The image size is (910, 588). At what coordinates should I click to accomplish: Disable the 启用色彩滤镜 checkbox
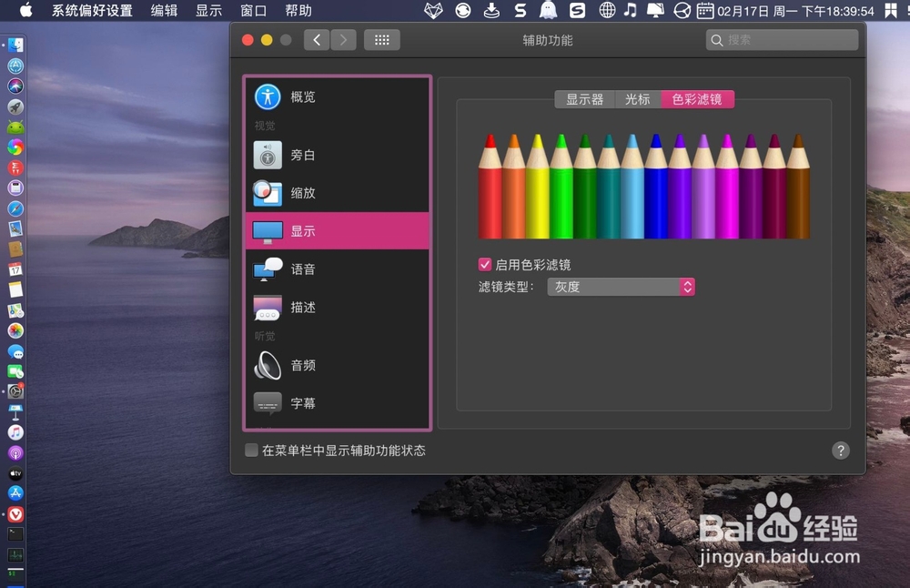coord(485,264)
